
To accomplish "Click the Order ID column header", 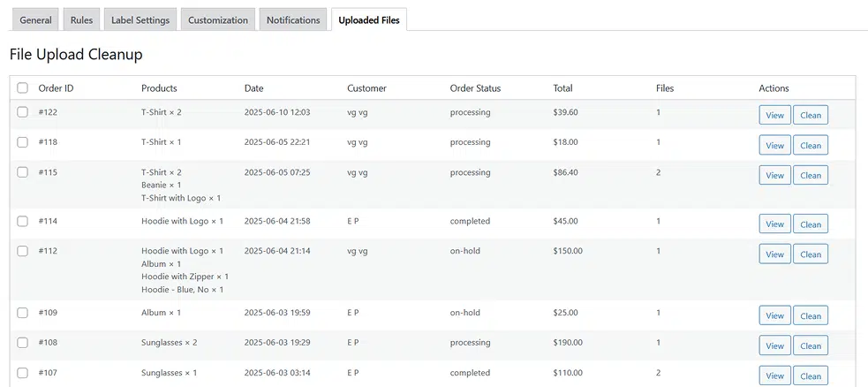I will 56,88.
